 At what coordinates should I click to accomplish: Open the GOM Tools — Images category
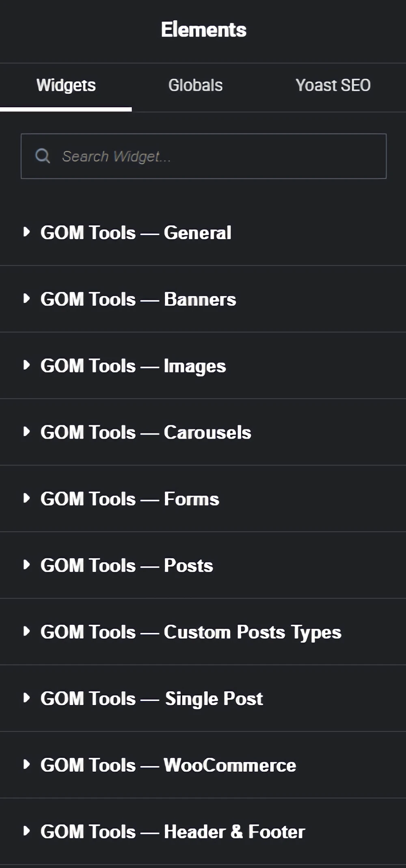pyautogui.click(x=133, y=365)
